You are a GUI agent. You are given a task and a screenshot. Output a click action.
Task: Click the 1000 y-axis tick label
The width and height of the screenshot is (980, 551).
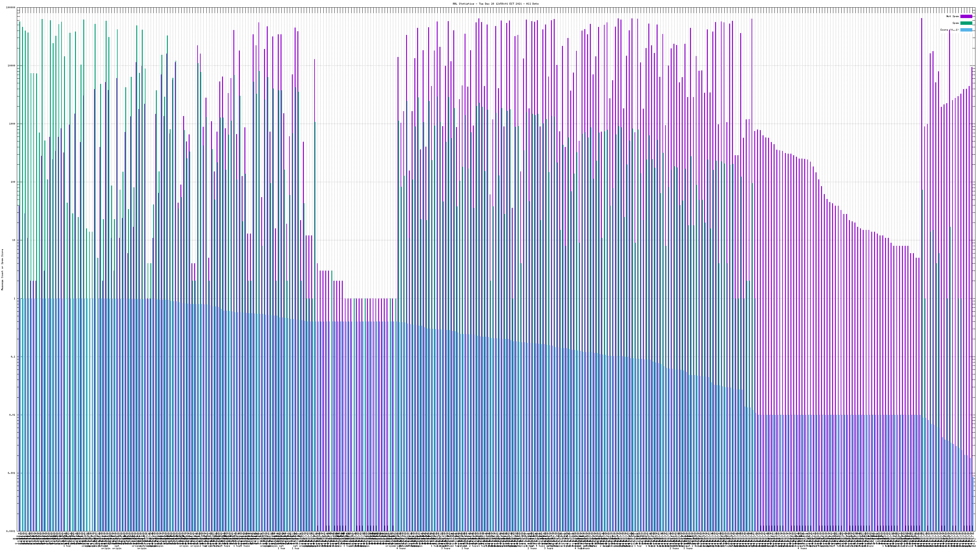12,124
